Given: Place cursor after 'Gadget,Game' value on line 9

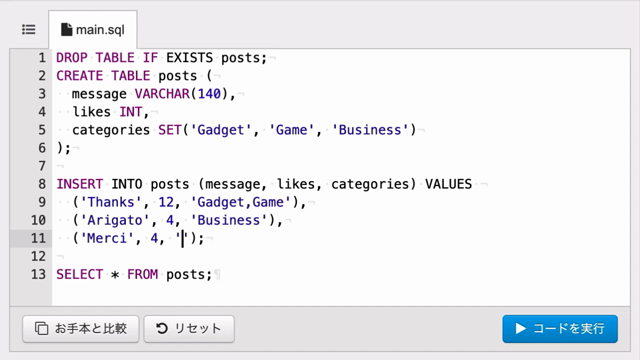Looking at the screenshot, I should (291, 202).
